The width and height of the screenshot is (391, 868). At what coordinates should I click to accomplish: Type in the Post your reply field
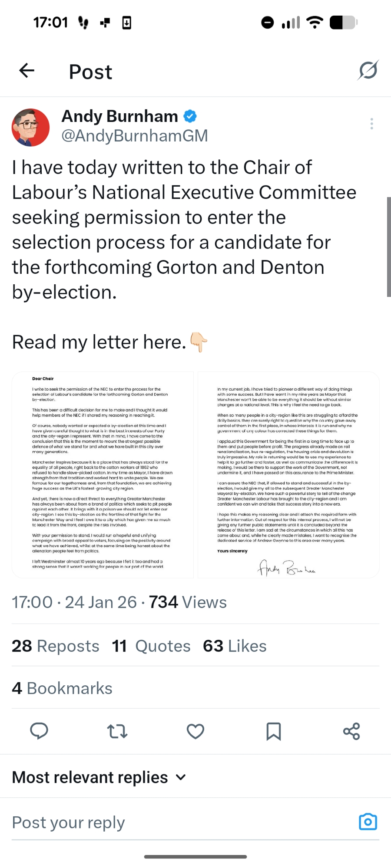tap(174, 822)
